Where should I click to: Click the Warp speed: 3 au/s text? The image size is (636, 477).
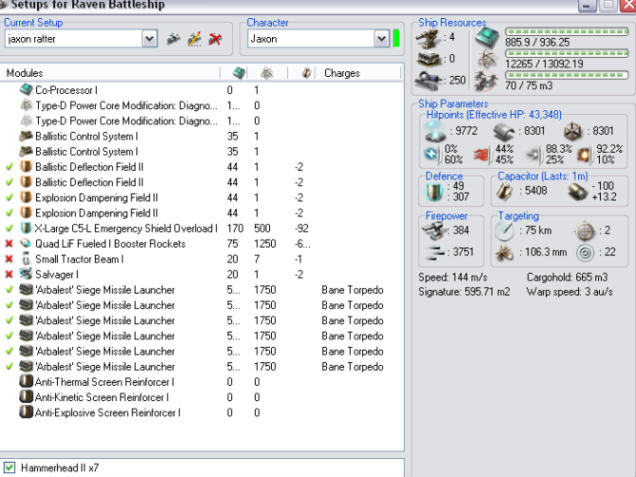click(569, 292)
